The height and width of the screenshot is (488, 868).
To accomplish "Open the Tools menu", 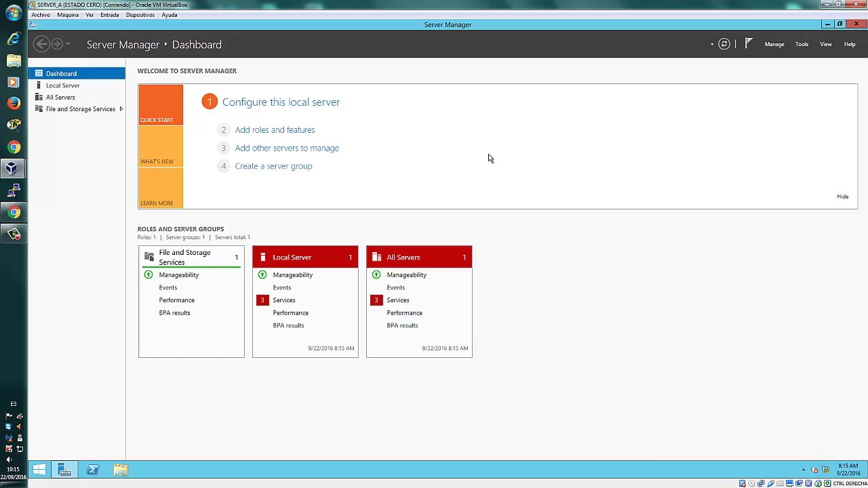I will point(802,44).
